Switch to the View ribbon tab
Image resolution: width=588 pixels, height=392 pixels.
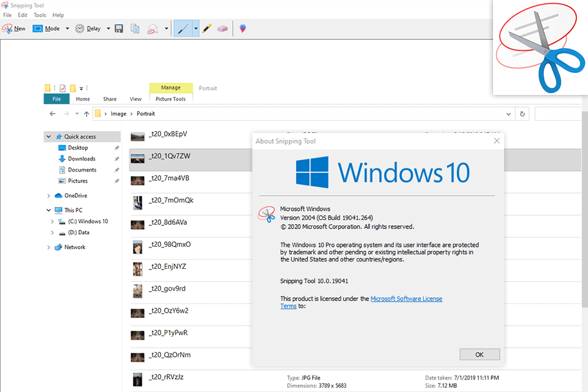pyautogui.click(x=135, y=99)
